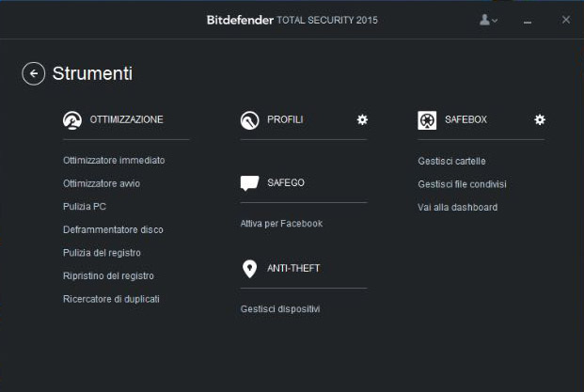Open Deframmentatore disco
Screen dimensions: 584x392
click(x=113, y=229)
